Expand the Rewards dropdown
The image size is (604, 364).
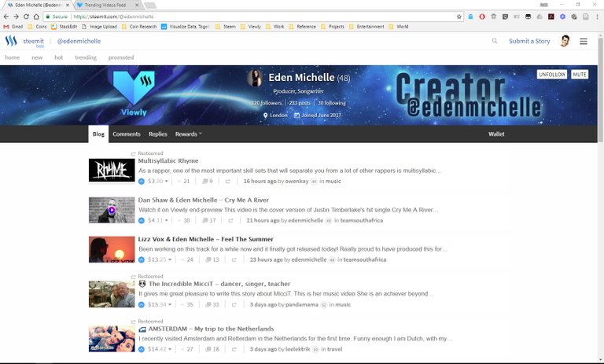(189, 134)
